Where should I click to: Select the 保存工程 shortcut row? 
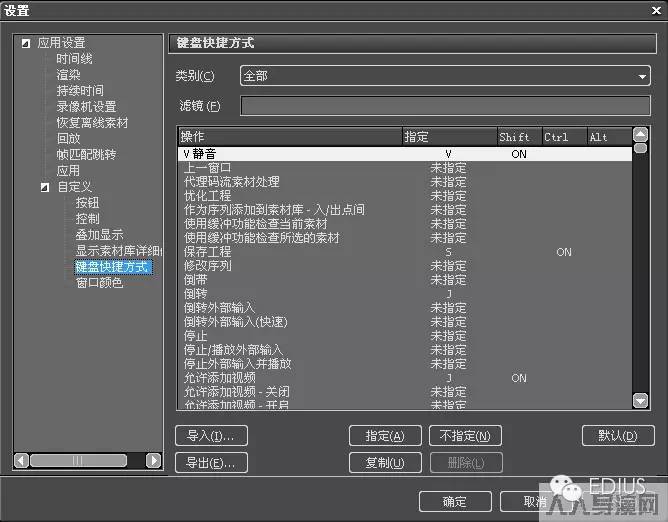(208, 252)
